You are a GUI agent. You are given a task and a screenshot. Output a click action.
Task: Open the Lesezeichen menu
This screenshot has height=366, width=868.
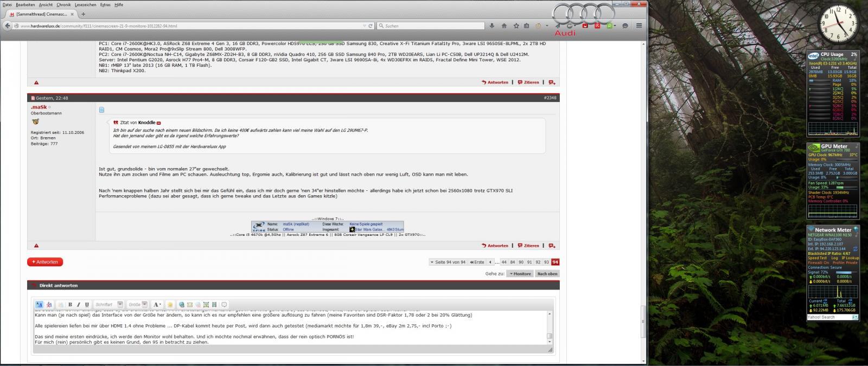tap(85, 4)
